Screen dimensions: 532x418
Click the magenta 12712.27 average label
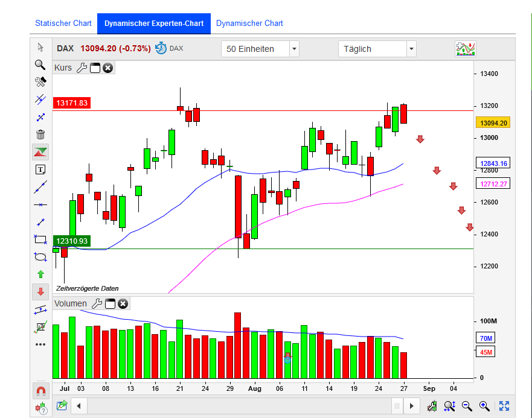click(493, 184)
